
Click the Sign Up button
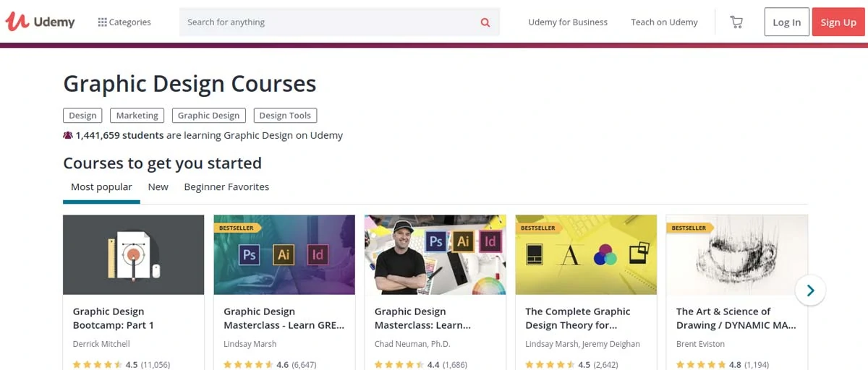click(838, 22)
